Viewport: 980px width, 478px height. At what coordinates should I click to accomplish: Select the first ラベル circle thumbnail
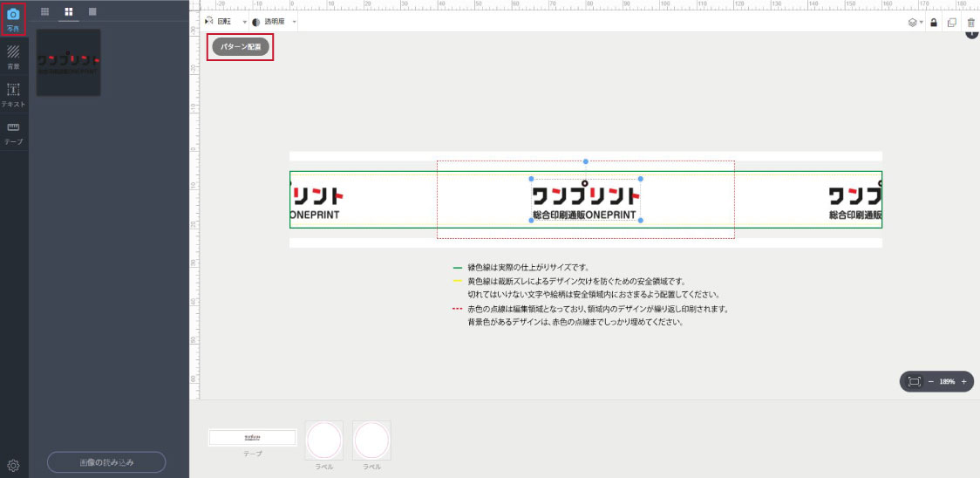point(323,440)
